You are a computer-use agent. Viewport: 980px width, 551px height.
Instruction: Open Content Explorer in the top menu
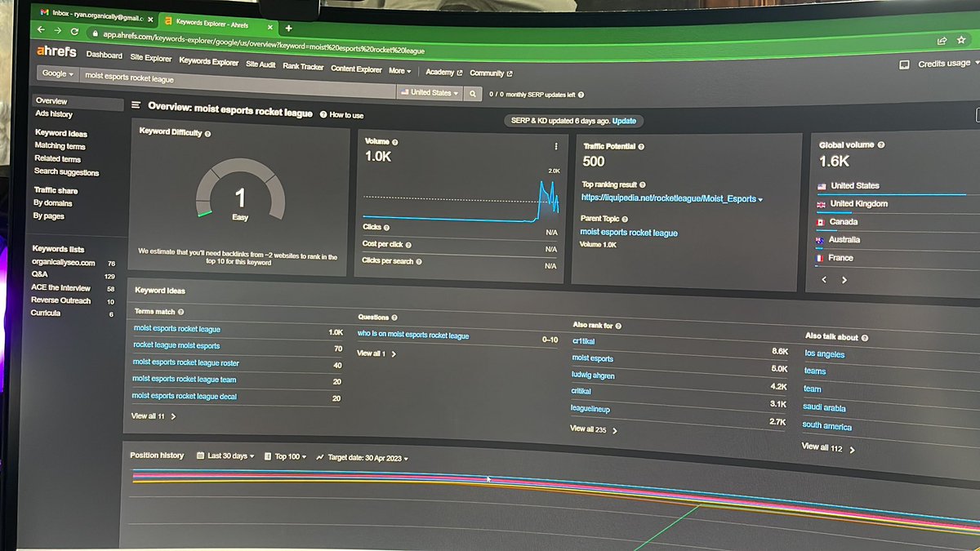click(x=356, y=69)
